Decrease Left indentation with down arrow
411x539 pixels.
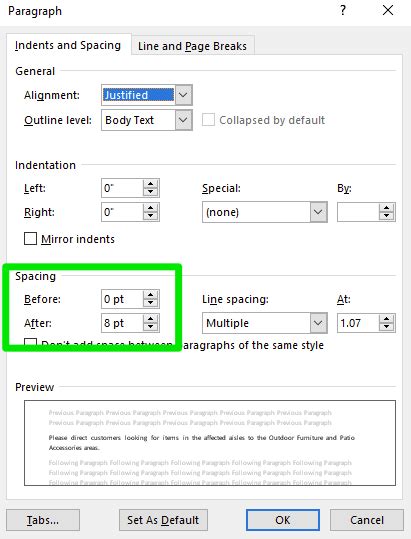click(151, 192)
